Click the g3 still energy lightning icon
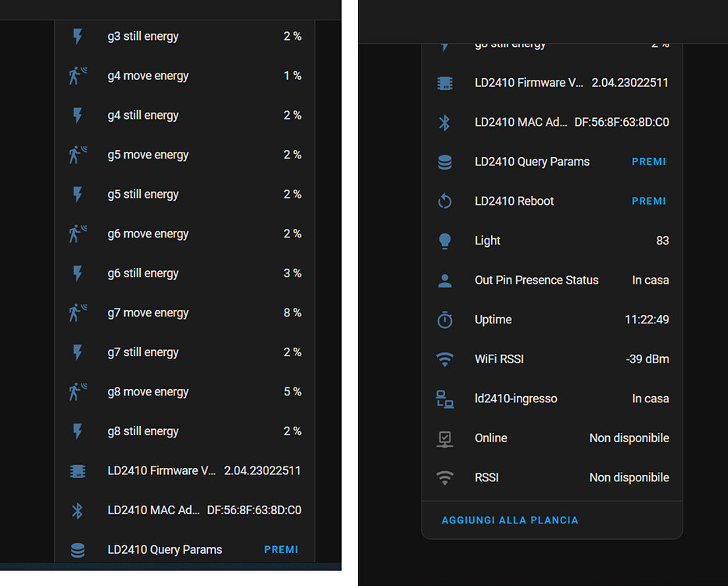Screen dimensions: 728x586 click(x=77, y=37)
